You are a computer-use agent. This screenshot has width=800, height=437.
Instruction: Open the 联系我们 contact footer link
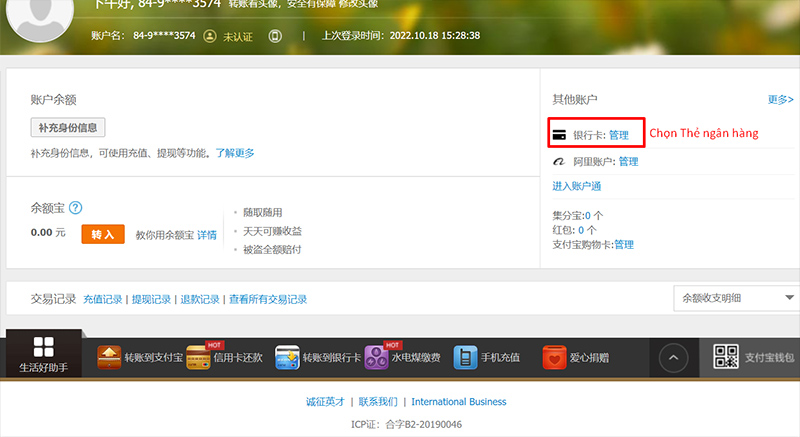[x=378, y=402]
